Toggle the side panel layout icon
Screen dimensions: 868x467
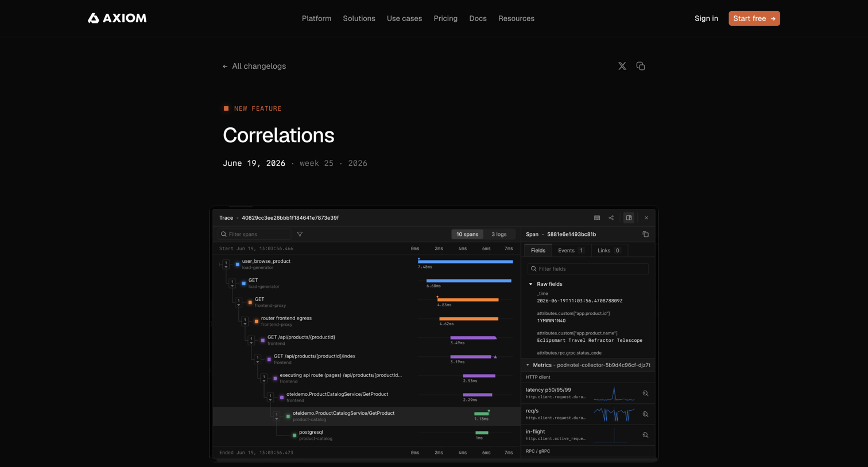629,218
